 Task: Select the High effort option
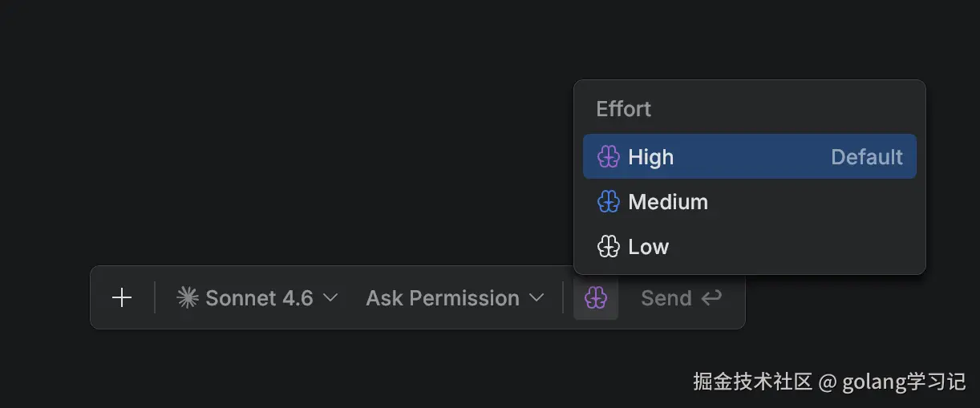651,157
